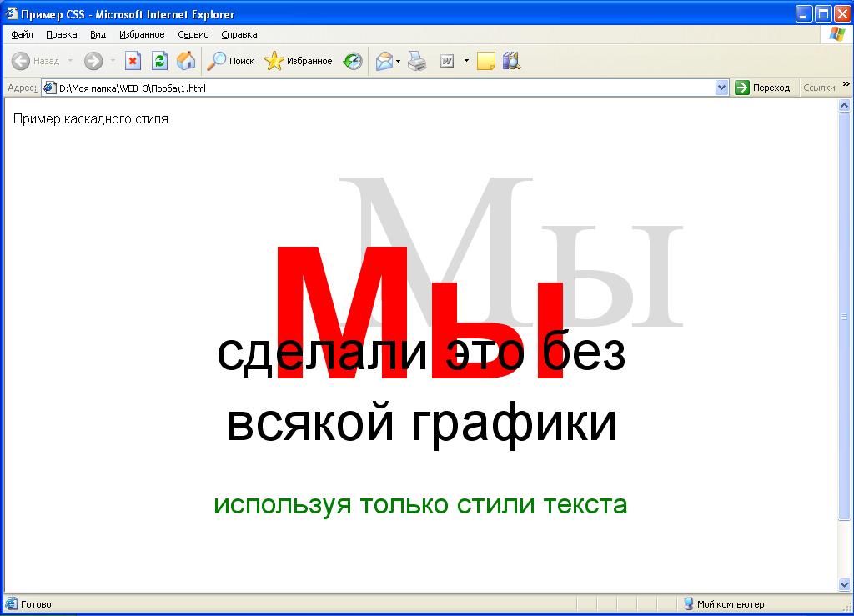The height and width of the screenshot is (616, 854).
Task: Close the Internet Explorer window
Action: [842, 13]
